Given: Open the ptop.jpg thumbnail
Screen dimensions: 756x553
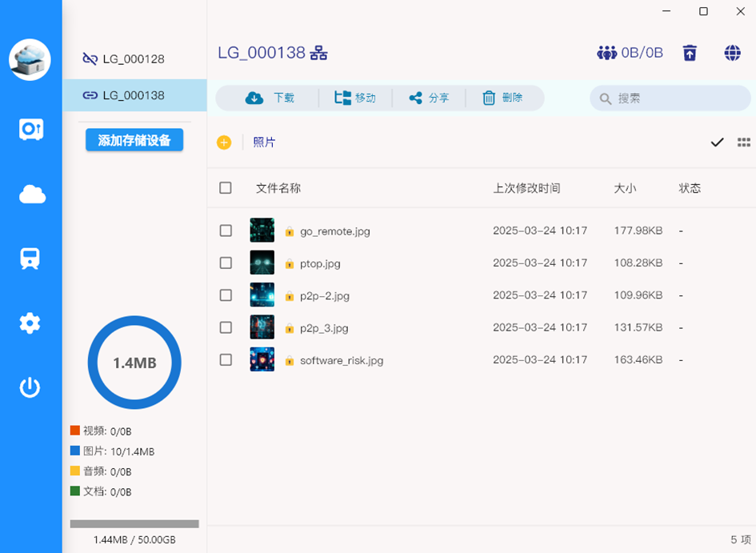Looking at the screenshot, I should coord(262,262).
